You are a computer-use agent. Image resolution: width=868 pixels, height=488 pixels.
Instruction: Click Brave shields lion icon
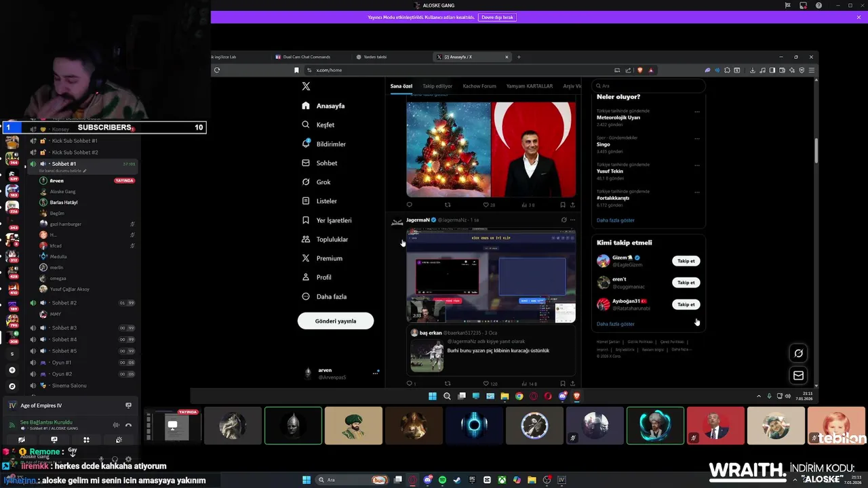pos(639,70)
